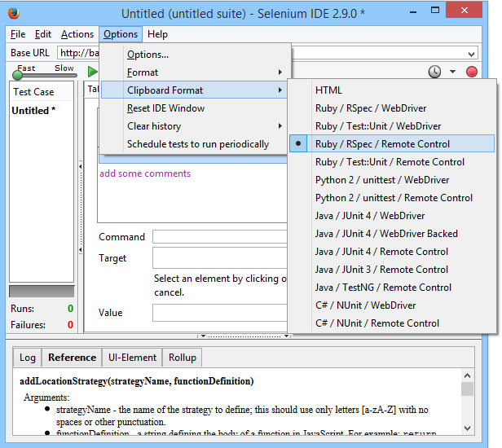The height and width of the screenshot is (448, 502).
Task: Click the Reference pane scroll up arrow
Action: (x=468, y=376)
